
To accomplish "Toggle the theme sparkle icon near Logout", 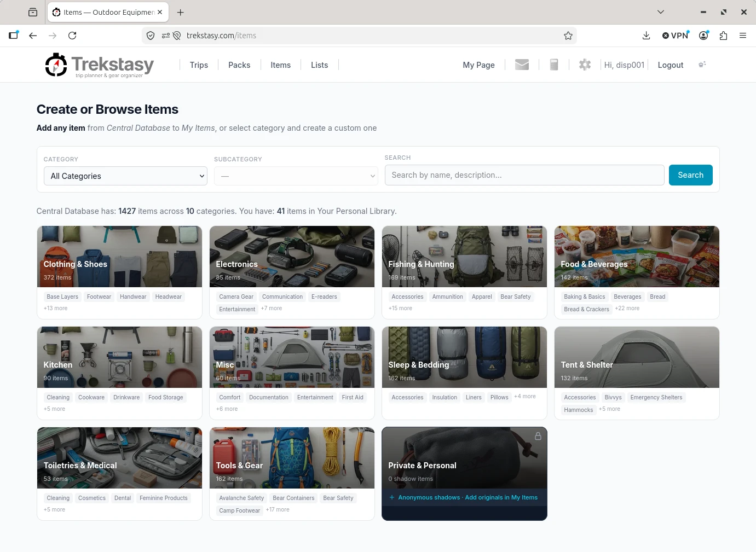I will (702, 65).
